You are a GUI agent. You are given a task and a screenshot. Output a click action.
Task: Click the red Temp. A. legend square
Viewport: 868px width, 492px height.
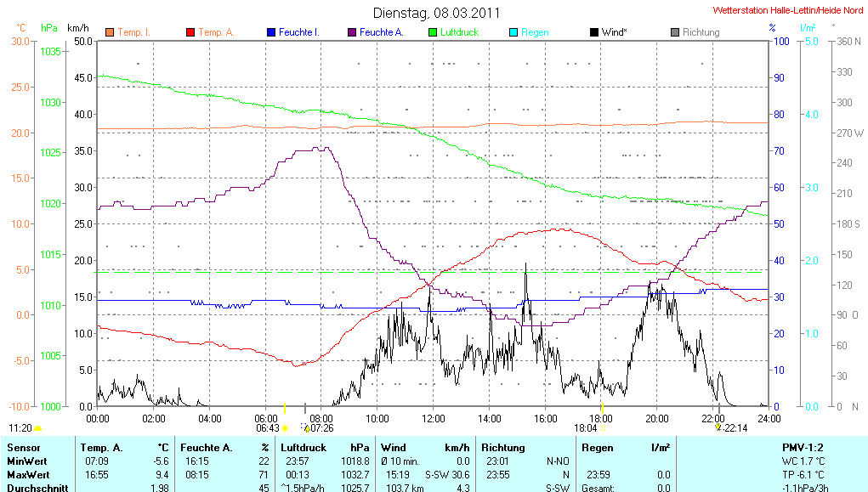click(190, 32)
